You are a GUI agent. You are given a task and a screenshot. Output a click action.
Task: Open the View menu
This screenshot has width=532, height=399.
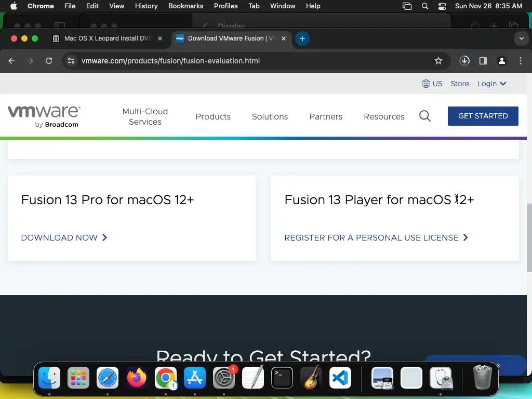tap(117, 6)
